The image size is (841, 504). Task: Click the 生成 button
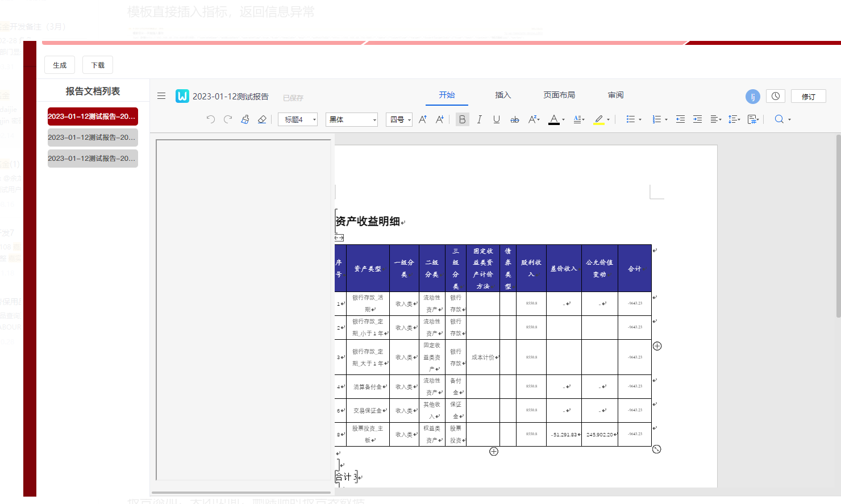click(60, 65)
